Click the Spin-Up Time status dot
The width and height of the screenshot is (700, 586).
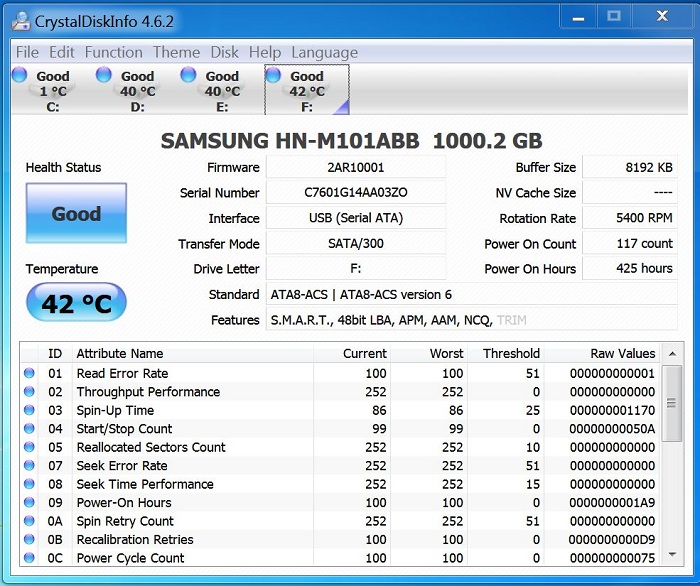coord(29,411)
